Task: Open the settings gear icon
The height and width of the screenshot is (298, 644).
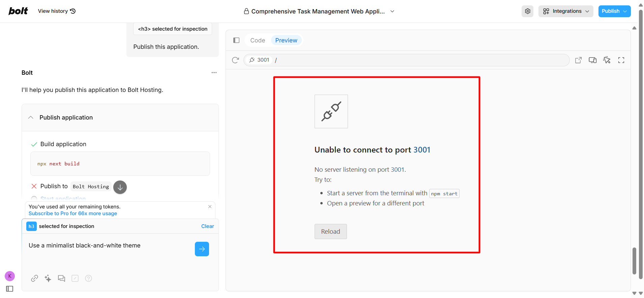Action: tap(528, 11)
